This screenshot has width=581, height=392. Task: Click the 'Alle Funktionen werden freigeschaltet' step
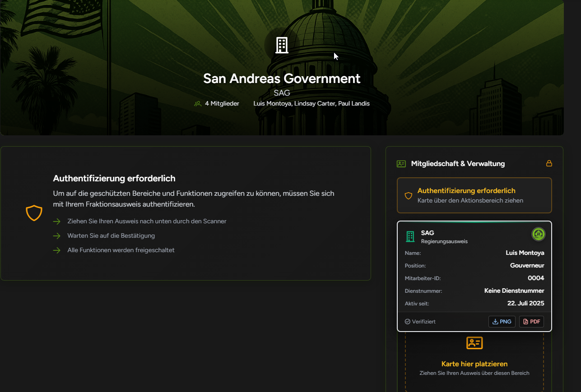point(121,250)
